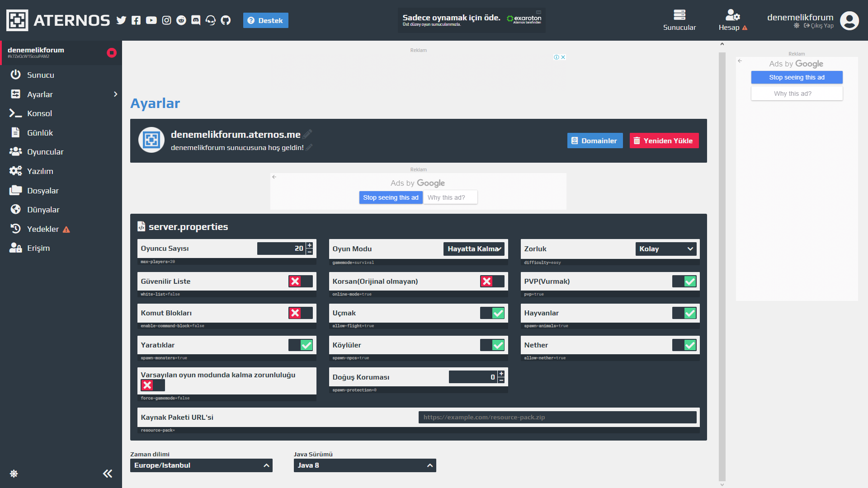This screenshot has width=868, height=488.
Task: Click the sidebar theme settings gear
Action: coord(14,474)
